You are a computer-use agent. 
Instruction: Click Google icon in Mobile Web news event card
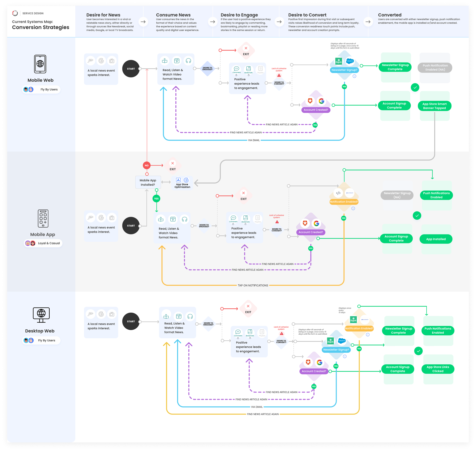101,61
